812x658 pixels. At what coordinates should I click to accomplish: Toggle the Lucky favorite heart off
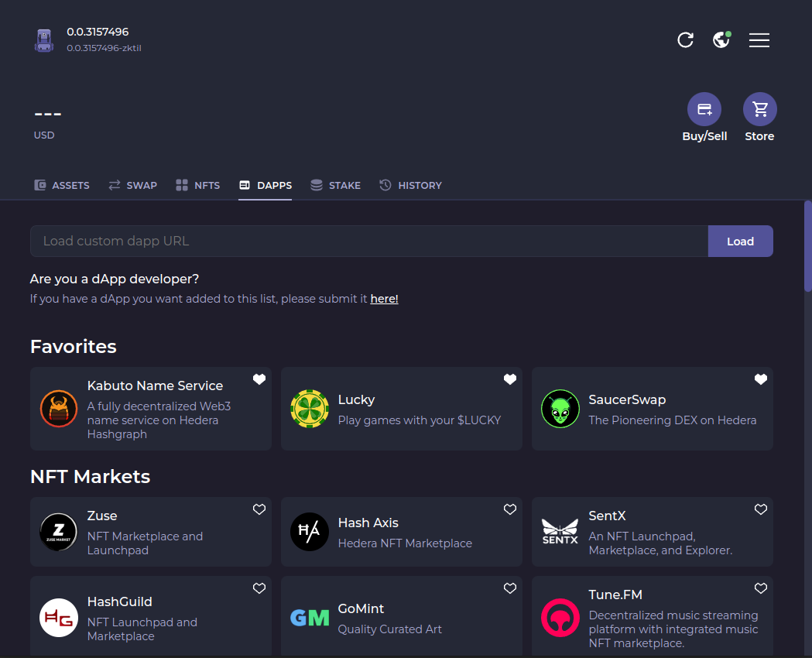tap(510, 379)
